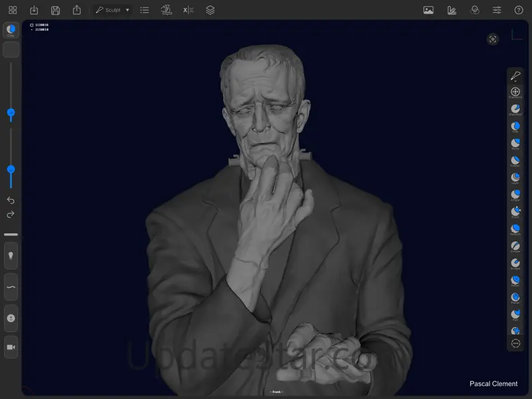The width and height of the screenshot is (532, 399).
Task: Select the Standard brush
Action: [x=516, y=109]
